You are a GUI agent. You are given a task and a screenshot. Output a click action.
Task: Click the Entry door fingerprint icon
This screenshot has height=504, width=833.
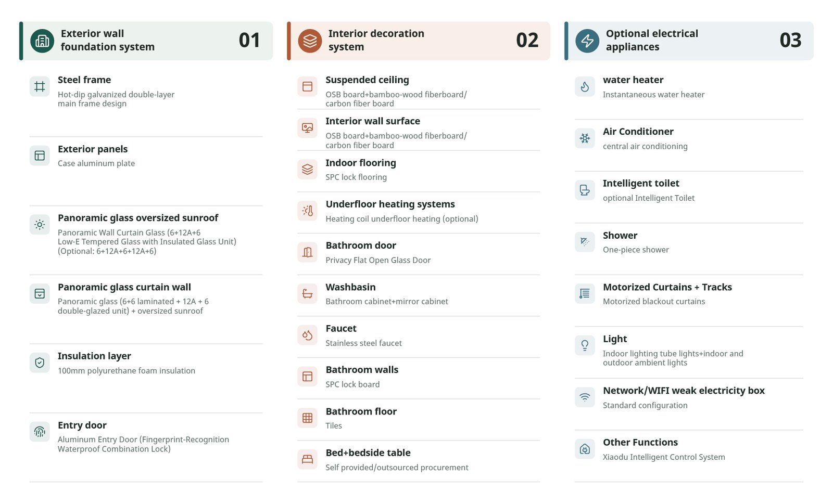(40, 432)
